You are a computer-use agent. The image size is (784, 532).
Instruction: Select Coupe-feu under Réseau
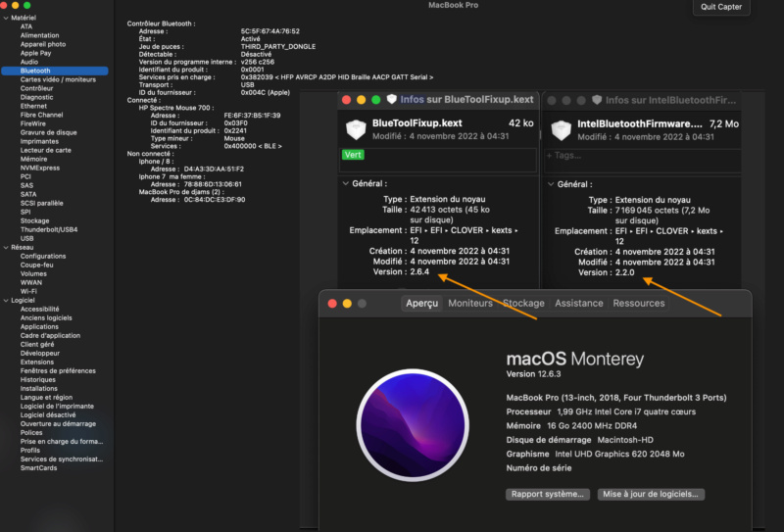(36, 265)
